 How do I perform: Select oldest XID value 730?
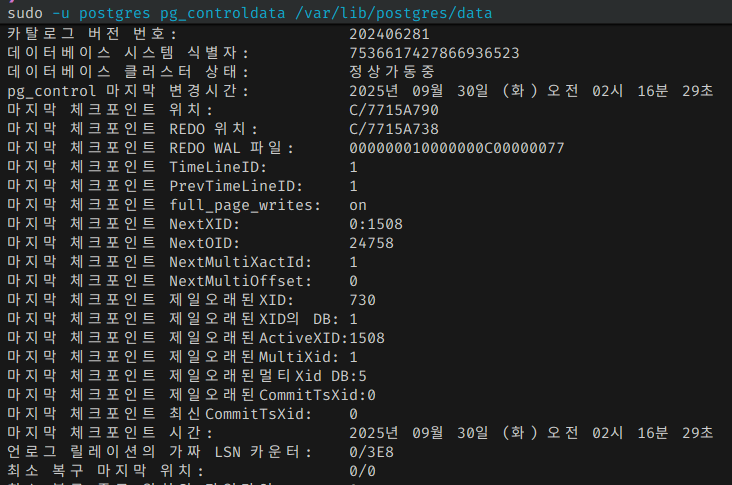click(x=362, y=300)
